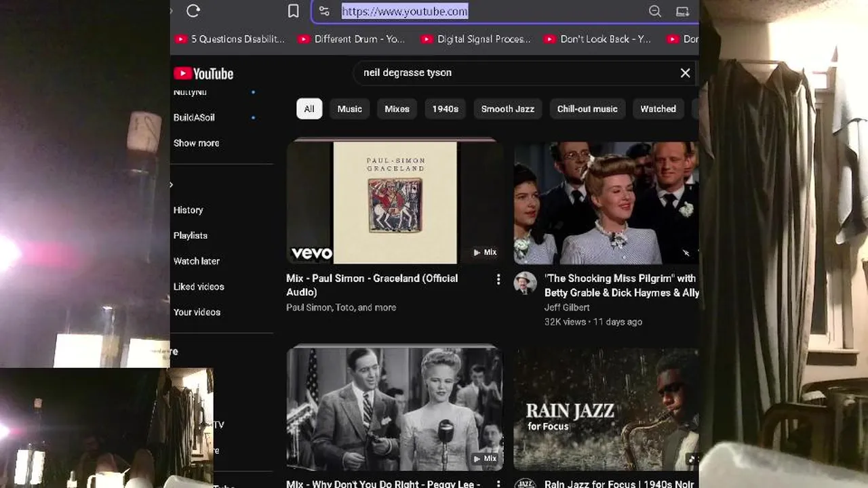This screenshot has height=488, width=868.
Task: Reload the page with the refresh icon
Action: click(x=193, y=11)
